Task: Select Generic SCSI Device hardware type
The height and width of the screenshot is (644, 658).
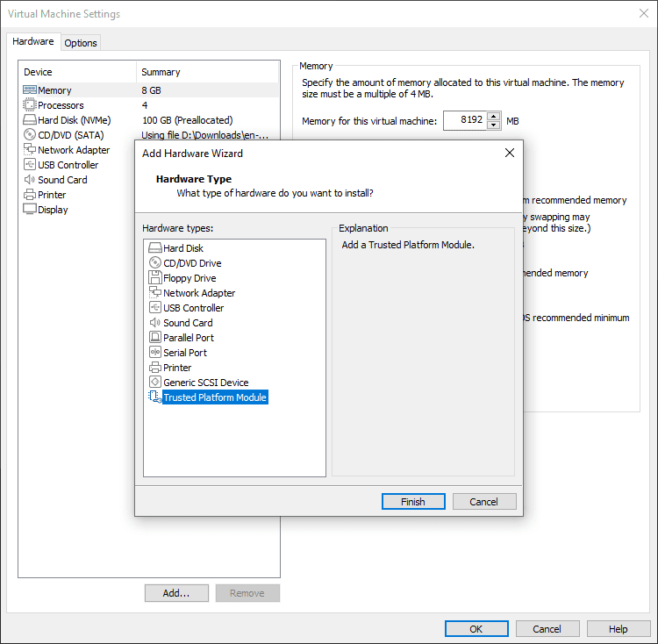Action: [206, 383]
